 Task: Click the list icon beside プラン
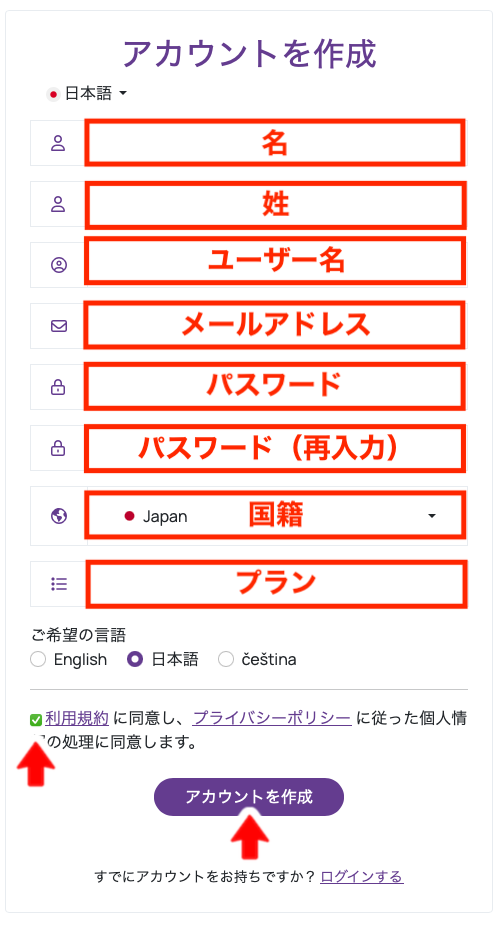point(58,584)
